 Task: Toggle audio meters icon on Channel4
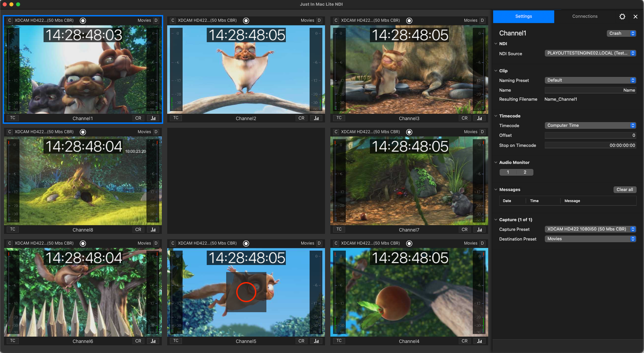pyautogui.click(x=479, y=341)
